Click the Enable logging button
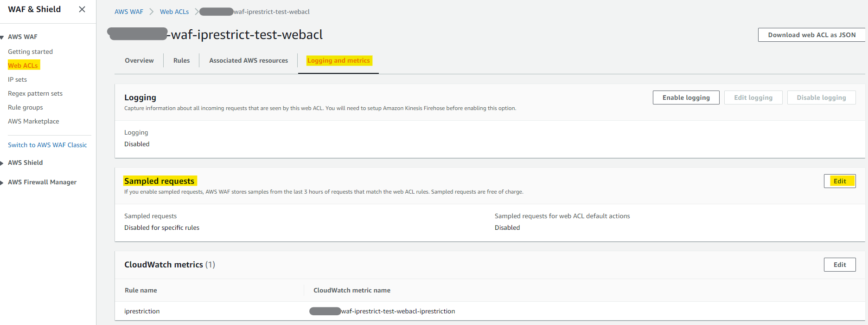Viewport: 868px width, 325px height. [686, 97]
